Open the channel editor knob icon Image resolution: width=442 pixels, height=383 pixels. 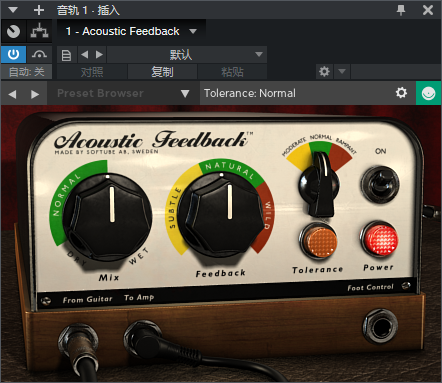(13, 31)
